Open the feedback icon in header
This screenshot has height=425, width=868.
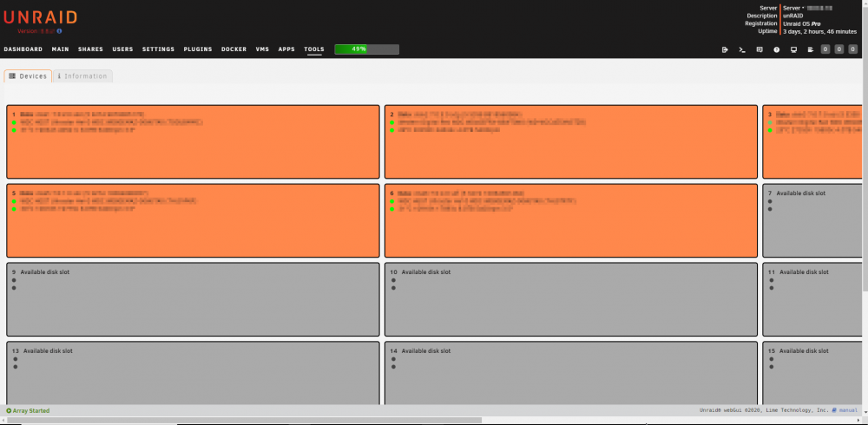(759, 49)
